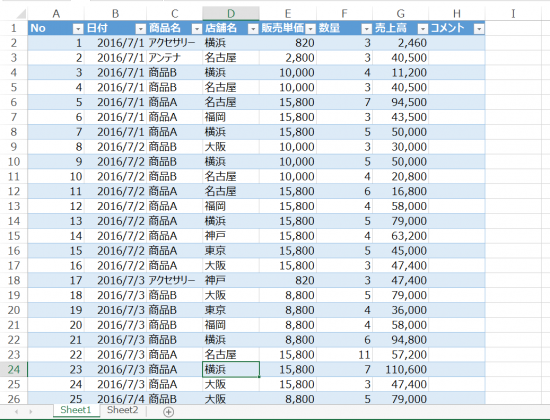This screenshot has height=420, width=550.
Task: Click the previous sheet navigation arrow
Action: point(16,412)
